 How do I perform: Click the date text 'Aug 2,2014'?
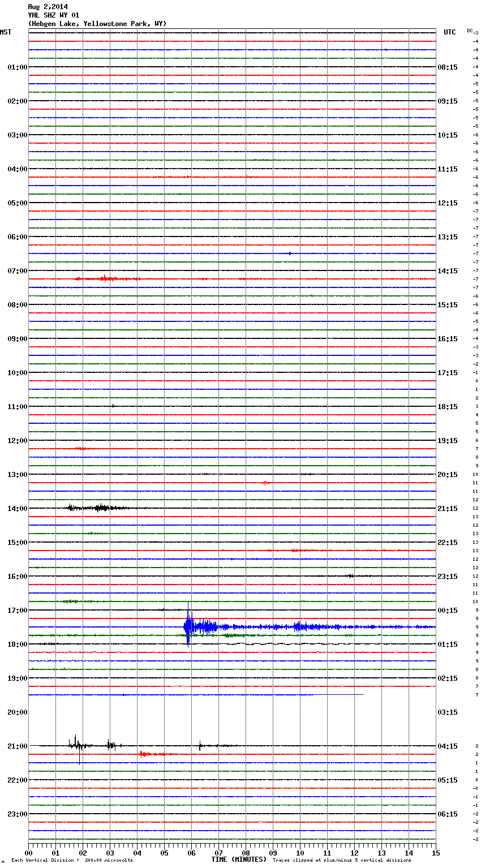click(48, 7)
